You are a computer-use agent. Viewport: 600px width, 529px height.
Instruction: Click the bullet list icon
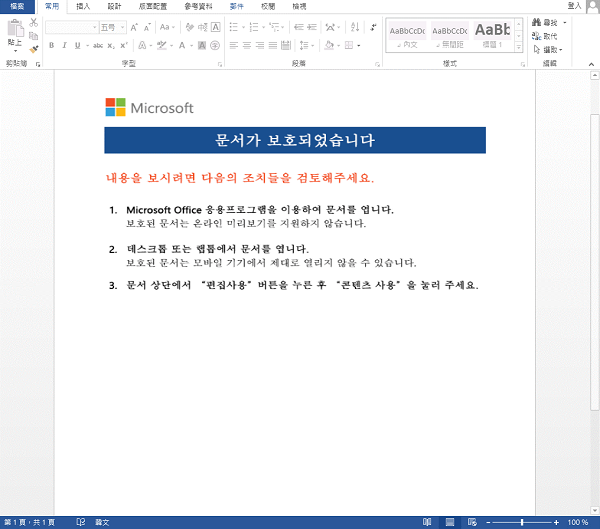[233, 27]
